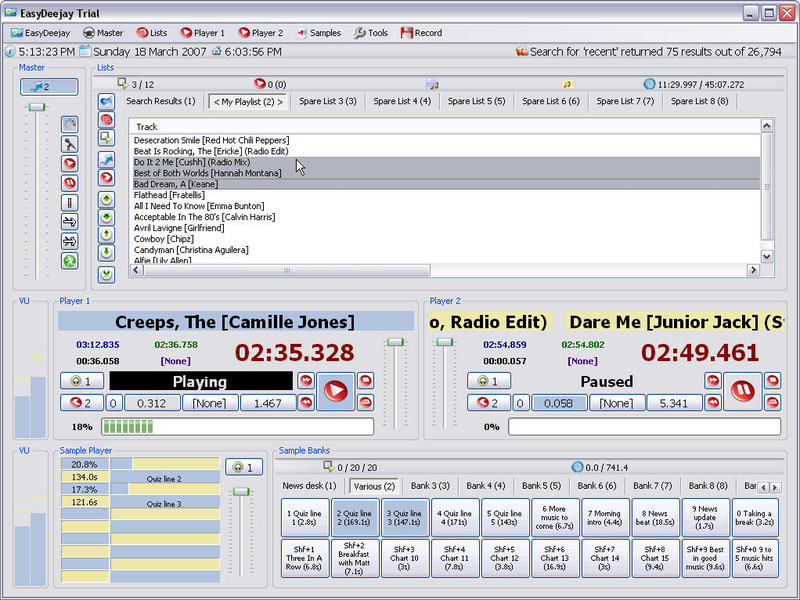Click the Player 1 volume slider handle
This screenshot has height=600, width=800.
click(395, 342)
